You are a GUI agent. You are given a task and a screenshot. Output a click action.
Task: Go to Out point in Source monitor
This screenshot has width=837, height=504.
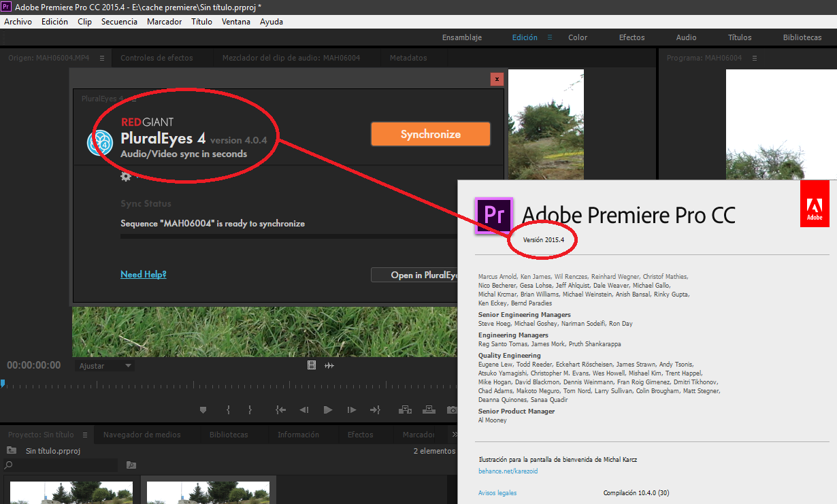[x=375, y=409]
